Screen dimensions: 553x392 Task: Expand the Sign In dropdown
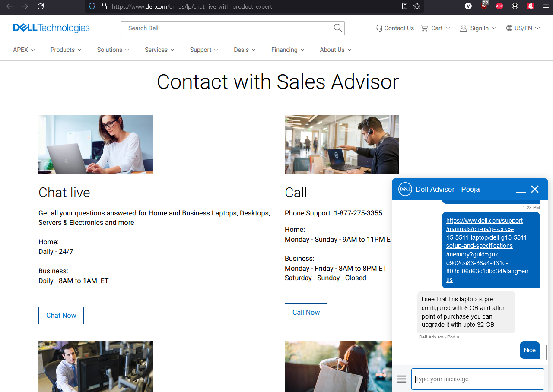click(478, 28)
